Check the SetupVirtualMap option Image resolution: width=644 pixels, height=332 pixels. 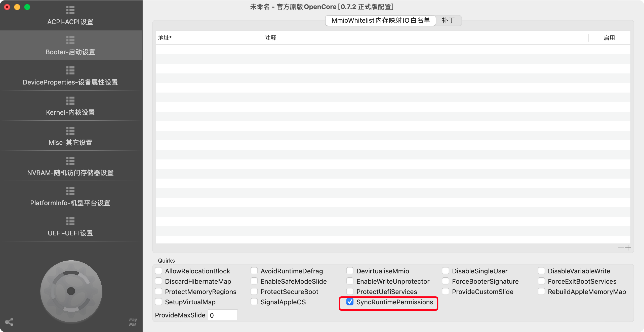tap(158, 302)
